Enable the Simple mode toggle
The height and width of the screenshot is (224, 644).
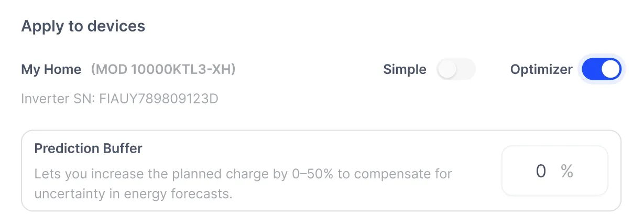(456, 69)
